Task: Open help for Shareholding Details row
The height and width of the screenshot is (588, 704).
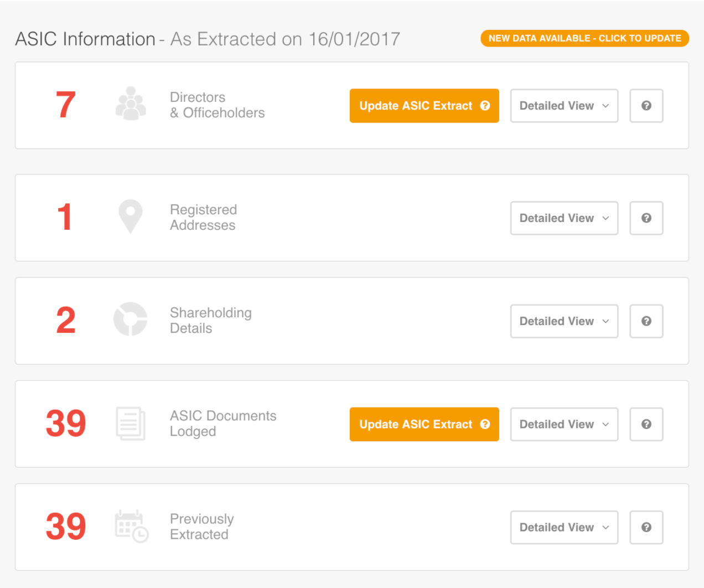Action: [646, 321]
